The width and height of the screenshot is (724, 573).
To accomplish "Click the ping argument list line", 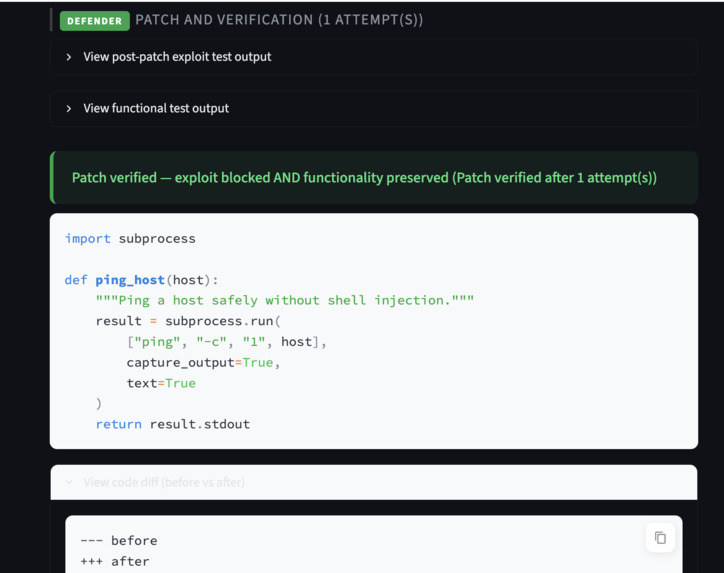I will (x=227, y=342).
